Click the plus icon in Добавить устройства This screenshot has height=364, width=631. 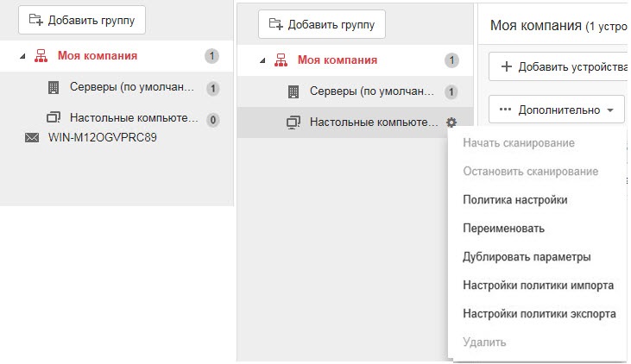(x=506, y=66)
